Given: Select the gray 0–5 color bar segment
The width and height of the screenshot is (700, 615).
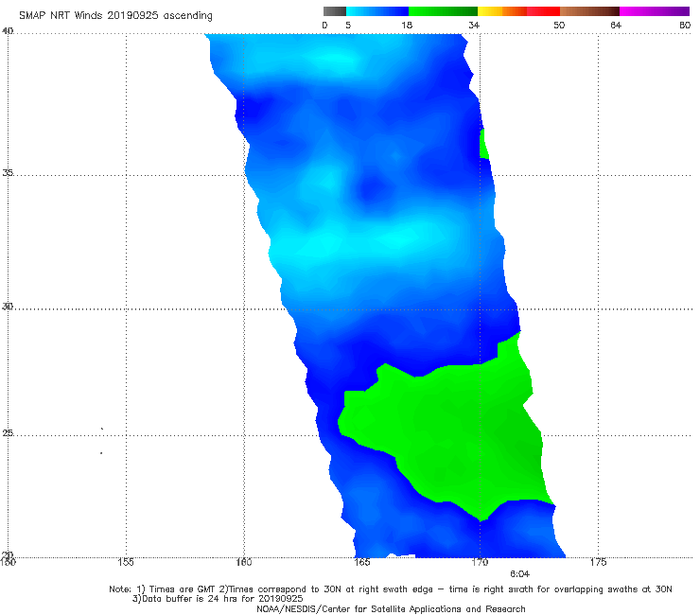Looking at the screenshot, I should pos(335,11).
